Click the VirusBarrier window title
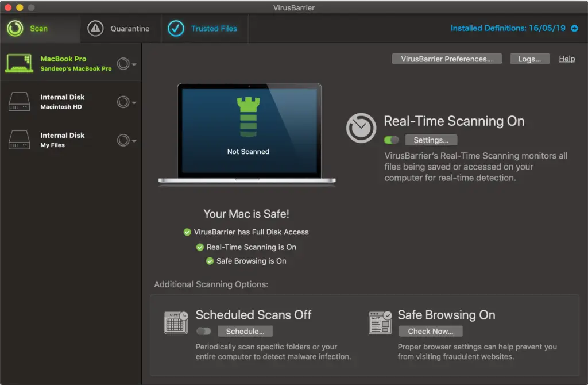Viewport: 588px width, 385px height. pyautogui.click(x=293, y=7)
